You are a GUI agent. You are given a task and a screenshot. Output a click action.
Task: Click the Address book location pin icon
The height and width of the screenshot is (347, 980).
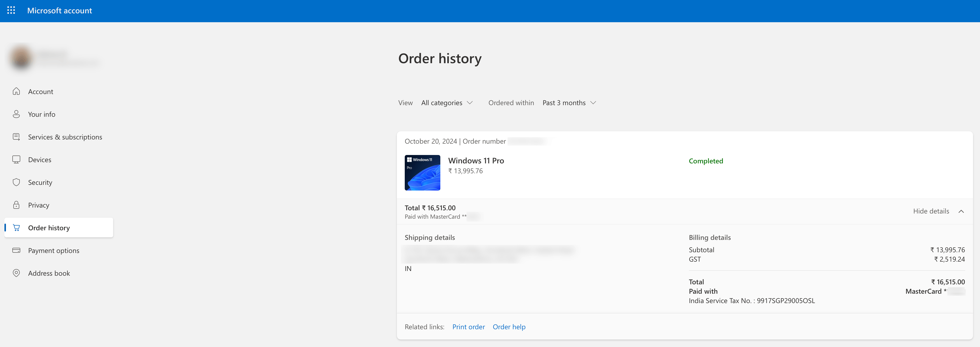pos(16,273)
